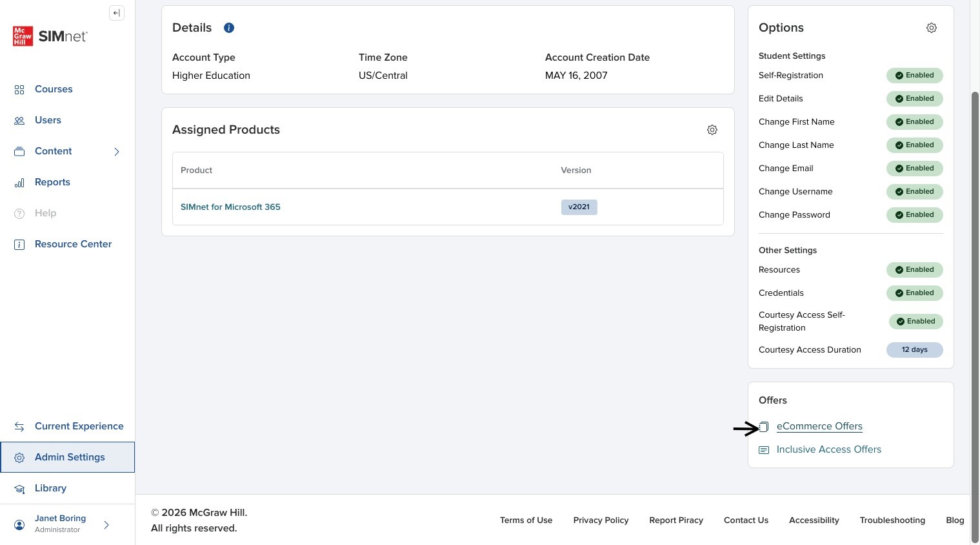
Task: Open the Contact Us footer link
Action: 746,520
